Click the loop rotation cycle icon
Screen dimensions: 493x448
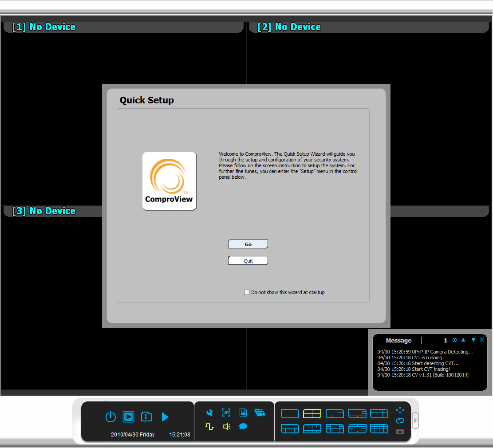click(x=400, y=420)
